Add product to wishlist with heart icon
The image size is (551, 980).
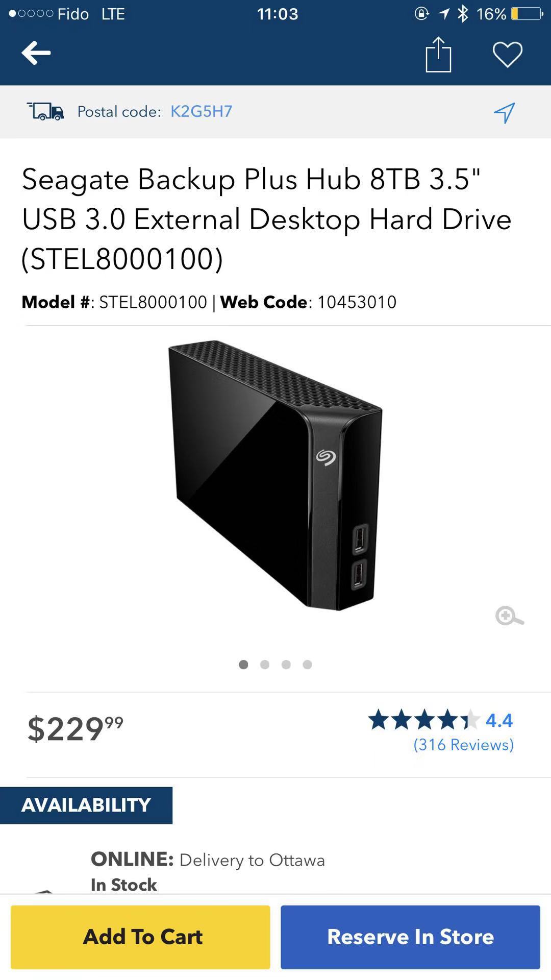coord(508,54)
